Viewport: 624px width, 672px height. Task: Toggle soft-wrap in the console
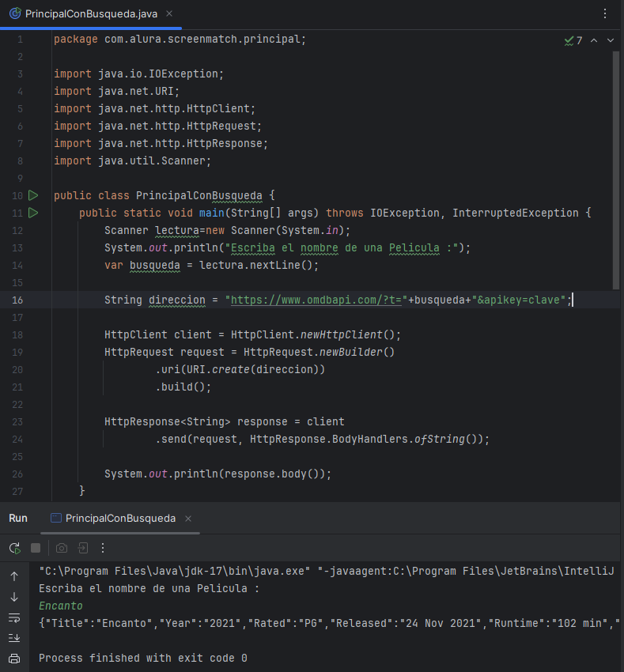point(14,618)
